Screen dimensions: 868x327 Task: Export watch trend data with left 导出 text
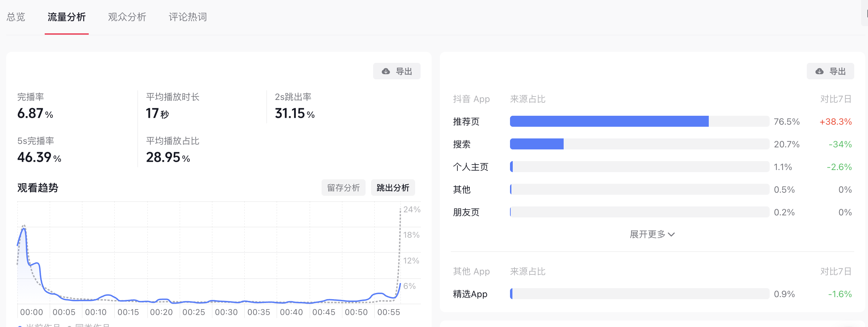coord(404,71)
